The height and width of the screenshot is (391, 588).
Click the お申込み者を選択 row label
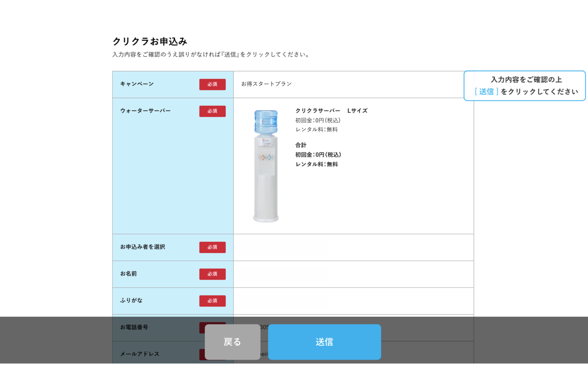(x=143, y=247)
